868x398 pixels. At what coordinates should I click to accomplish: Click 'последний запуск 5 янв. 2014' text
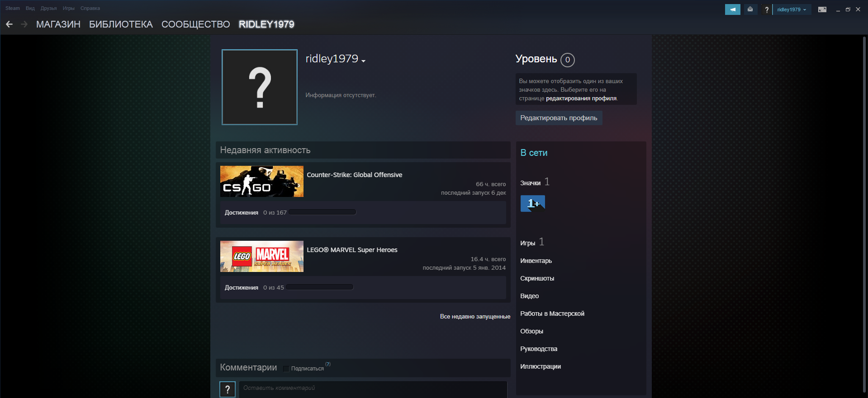tap(464, 267)
